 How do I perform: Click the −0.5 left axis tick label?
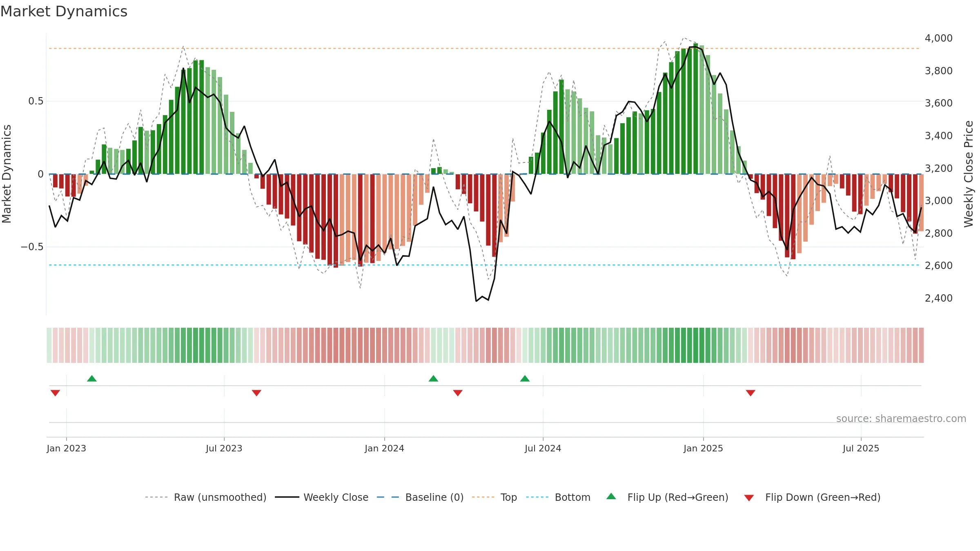(x=32, y=247)
